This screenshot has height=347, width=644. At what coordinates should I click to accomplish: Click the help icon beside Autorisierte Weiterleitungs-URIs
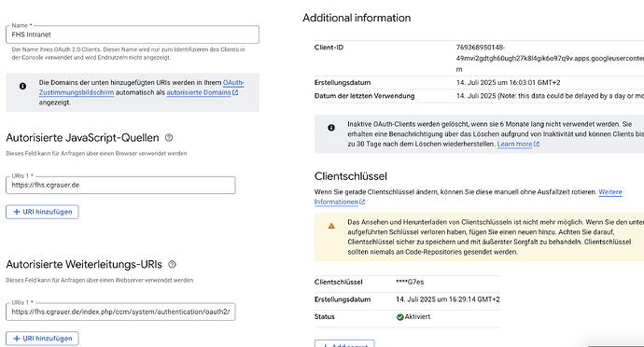172,264
